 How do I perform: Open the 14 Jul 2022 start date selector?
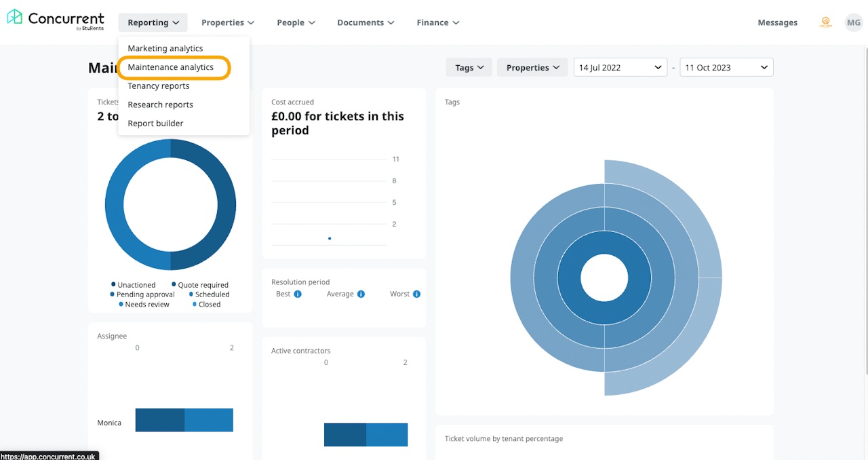(x=620, y=67)
